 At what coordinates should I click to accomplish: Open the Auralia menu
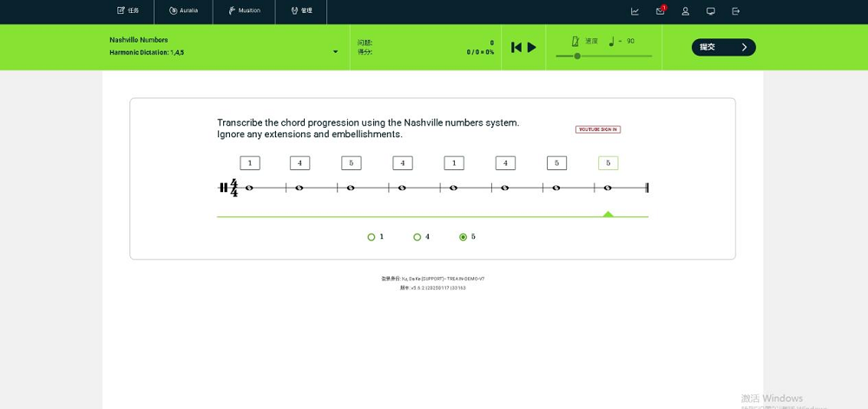(x=183, y=10)
